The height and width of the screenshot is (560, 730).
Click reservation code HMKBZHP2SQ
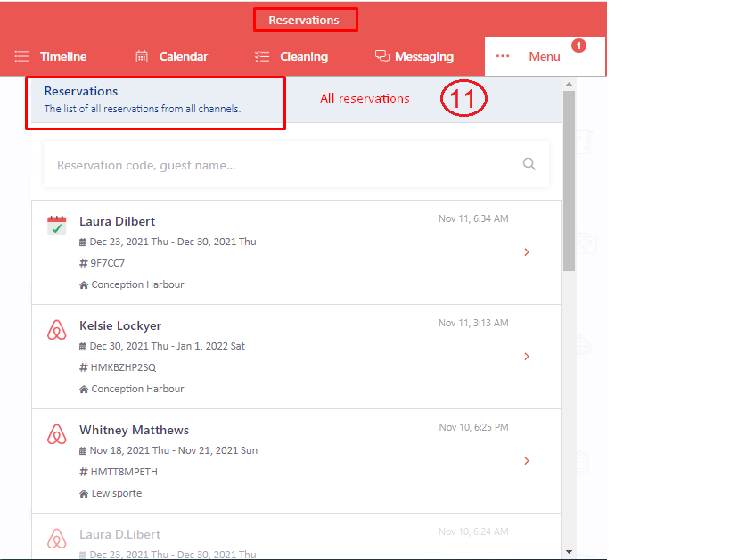click(x=123, y=367)
